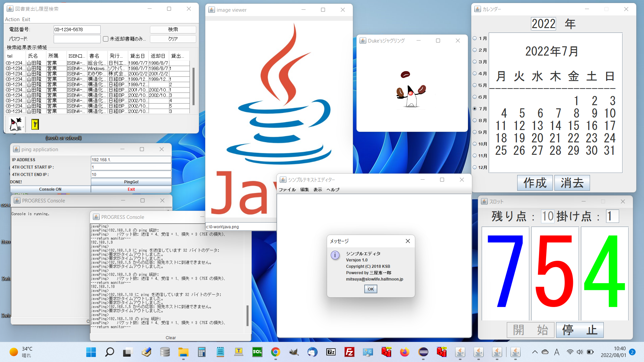Select the 2月 radio button in calendar

475,50
